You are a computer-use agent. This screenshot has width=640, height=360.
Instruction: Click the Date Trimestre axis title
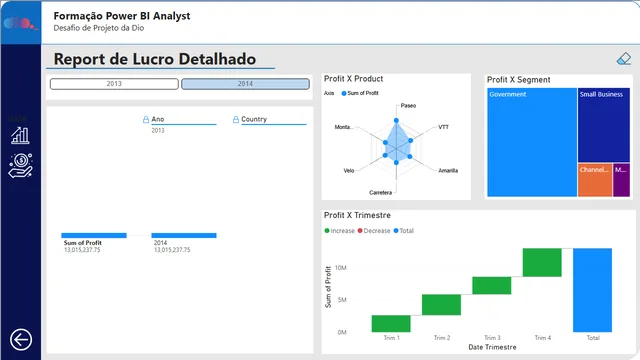pyautogui.click(x=492, y=347)
